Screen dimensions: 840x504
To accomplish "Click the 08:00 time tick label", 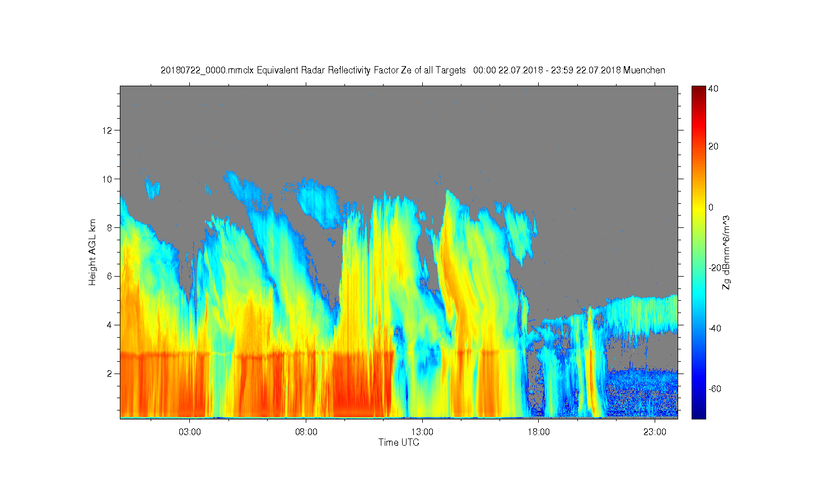I will click(306, 432).
